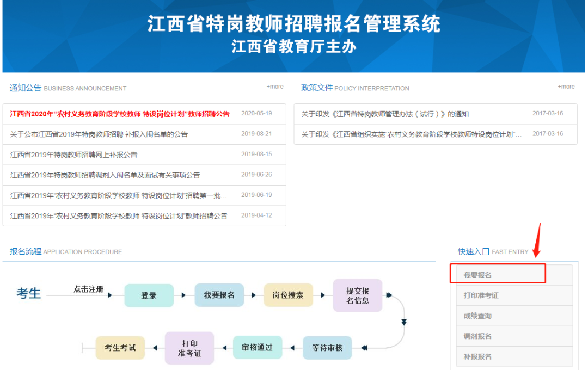This screenshot has height=370, width=588.
Task: Open 成绩查询 quick entry
Action: (477, 316)
